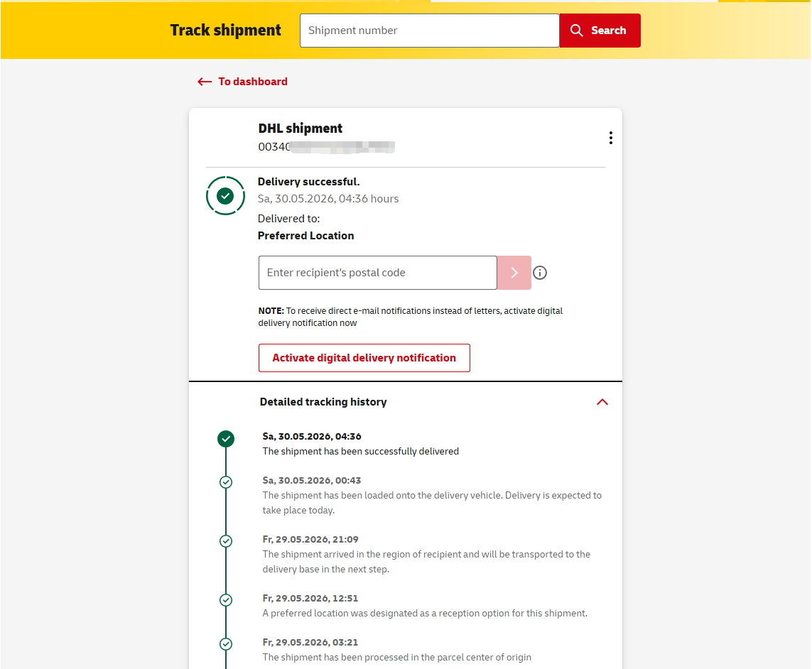Go back via To dashboard link
This screenshot has height=669, width=812.
[253, 82]
